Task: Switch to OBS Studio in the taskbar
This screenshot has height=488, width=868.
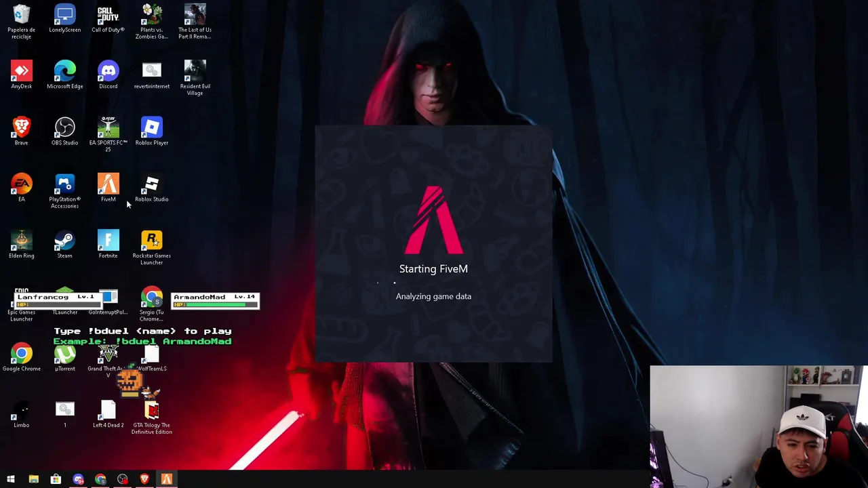Action: click(x=123, y=479)
